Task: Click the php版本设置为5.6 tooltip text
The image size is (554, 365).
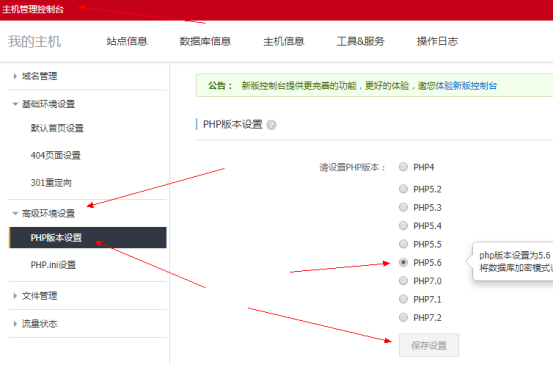Action: click(514, 255)
